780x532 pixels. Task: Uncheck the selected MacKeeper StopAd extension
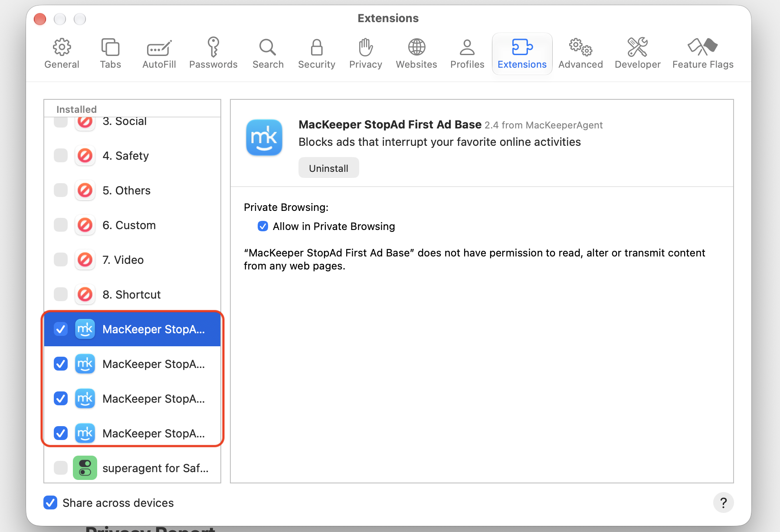click(61, 329)
